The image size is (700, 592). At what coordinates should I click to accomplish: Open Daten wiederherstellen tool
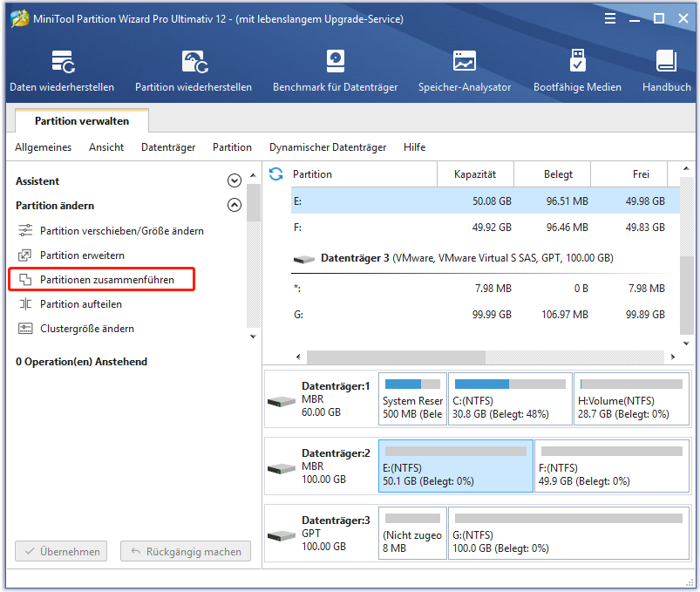pyautogui.click(x=62, y=71)
